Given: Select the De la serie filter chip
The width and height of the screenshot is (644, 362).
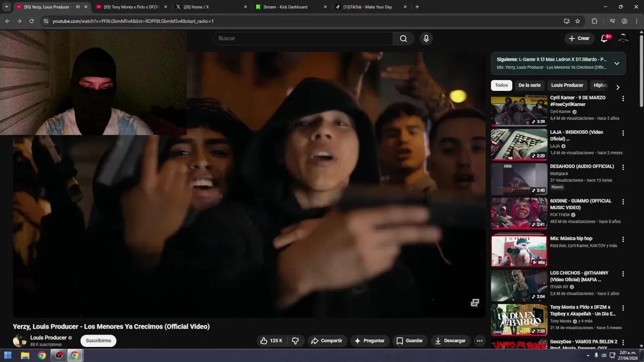Looking at the screenshot, I should coord(529,85).
